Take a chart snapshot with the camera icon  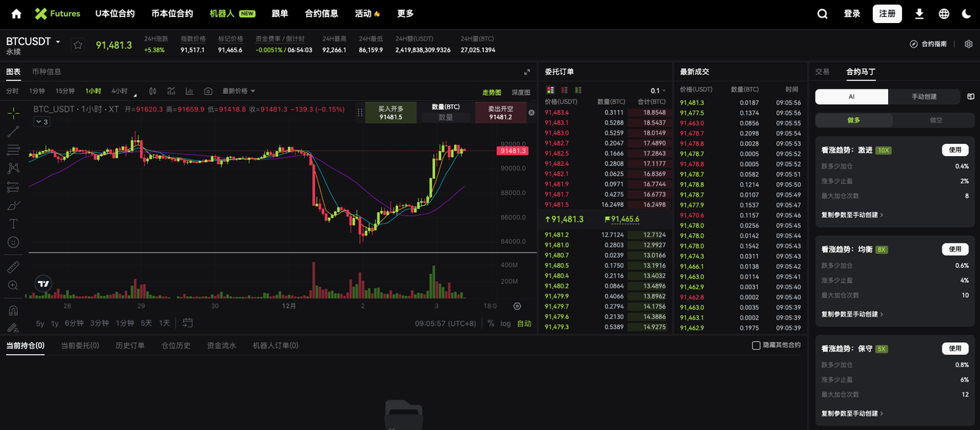207,91
